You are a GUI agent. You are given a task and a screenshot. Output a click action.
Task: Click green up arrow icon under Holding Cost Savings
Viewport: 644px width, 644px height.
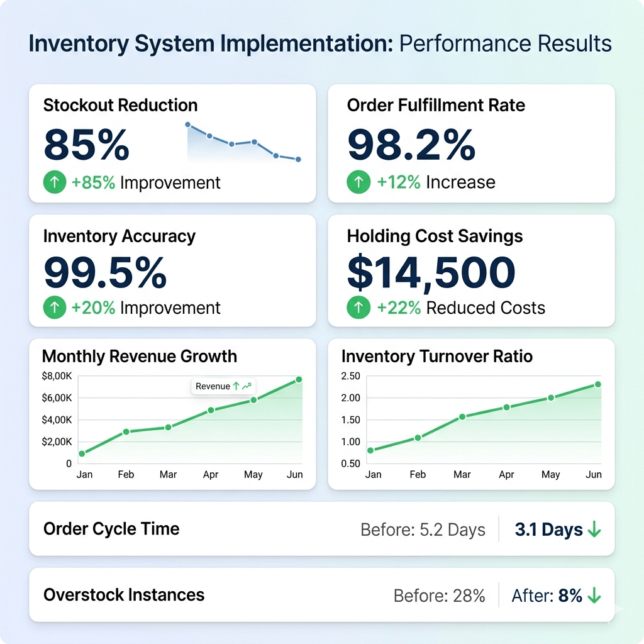tap(358, 308)
